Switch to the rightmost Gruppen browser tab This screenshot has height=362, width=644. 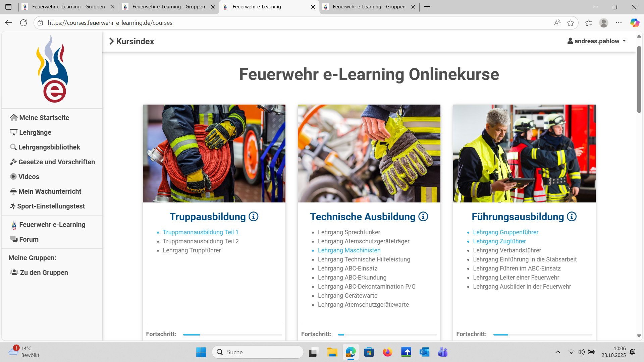point(369,7)
